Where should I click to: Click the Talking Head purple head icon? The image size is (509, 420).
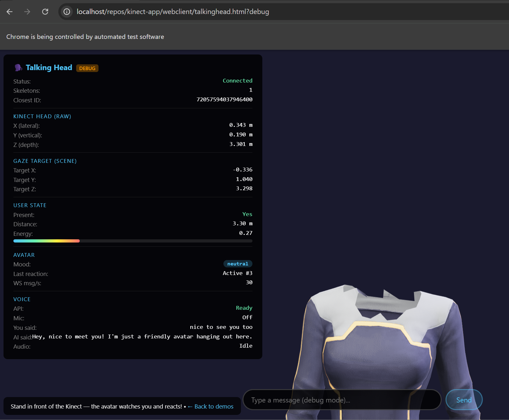(x=18, y=68)
